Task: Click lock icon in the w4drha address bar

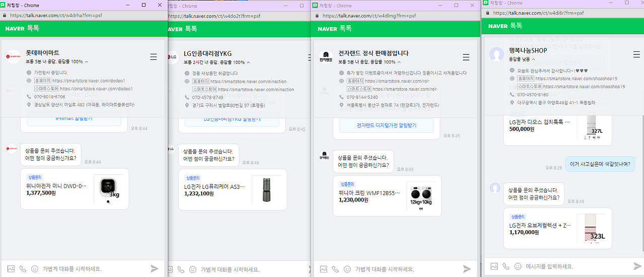Action: (5, 16)
